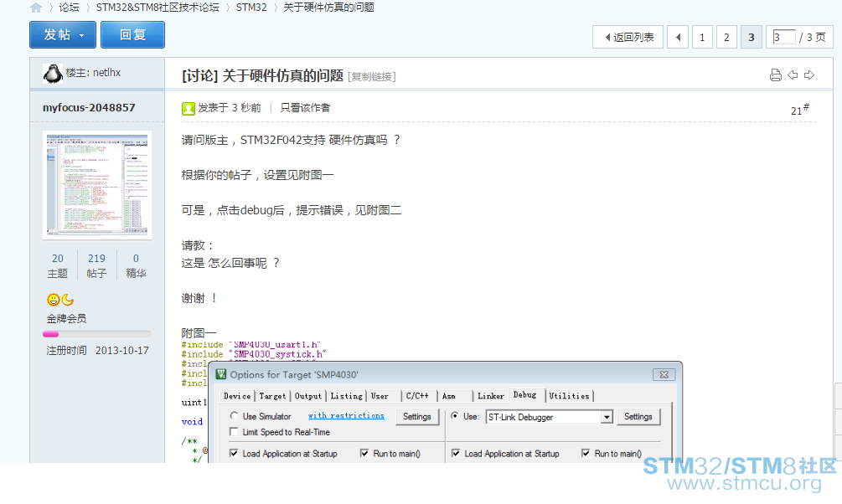Open 关于硬件仿真的问题 breadcrumb link
This screenshot has height=504, width=842.
pyautogui.click(x=328, y=8)
